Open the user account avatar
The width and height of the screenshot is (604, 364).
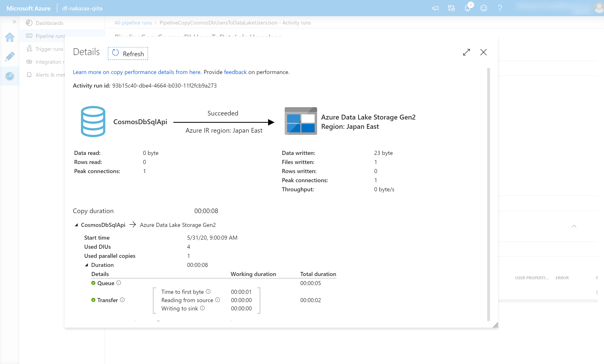(599, 8)
